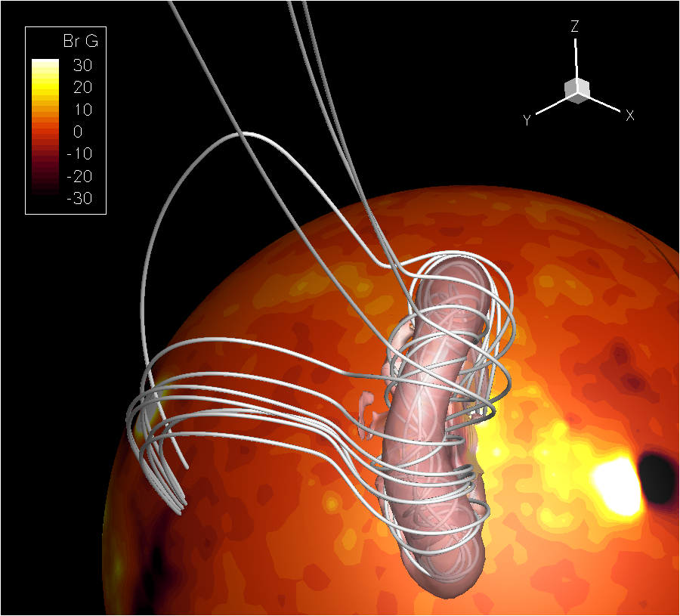Click the pink flux rope isosurface
Image resolution: width=680 pixels, height=616 pixels.
[x=438, y=427]
